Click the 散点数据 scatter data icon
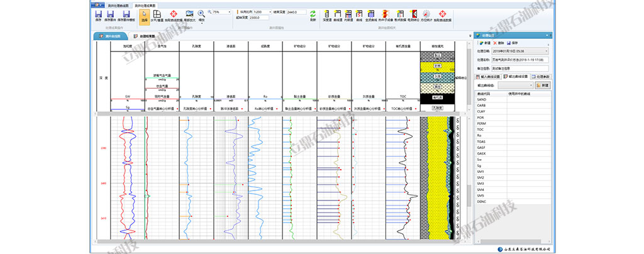The height and width of the screenshot is (254, 644). pyautogui.click(x=400, y=15)
